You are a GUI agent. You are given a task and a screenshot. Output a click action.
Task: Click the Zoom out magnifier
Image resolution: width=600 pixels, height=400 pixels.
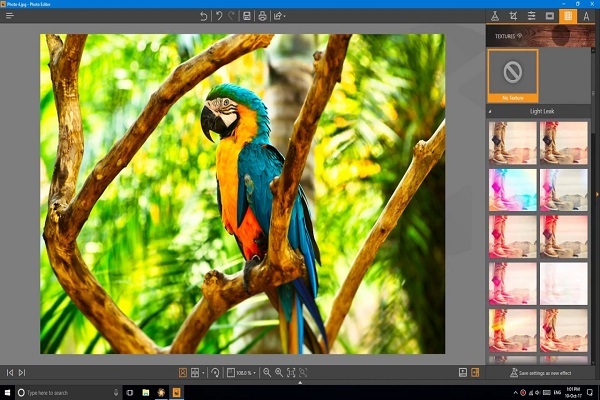click(267, 372)
